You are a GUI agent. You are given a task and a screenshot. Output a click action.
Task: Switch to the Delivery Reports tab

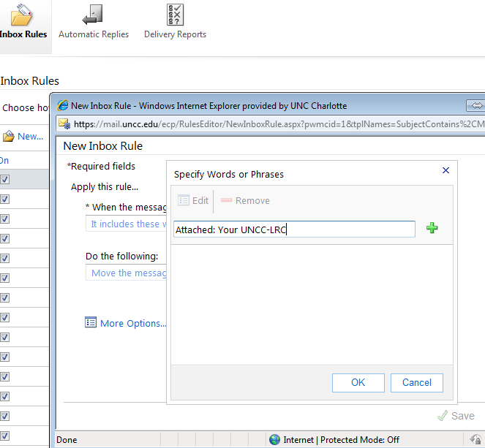click(x=175, y=34)
